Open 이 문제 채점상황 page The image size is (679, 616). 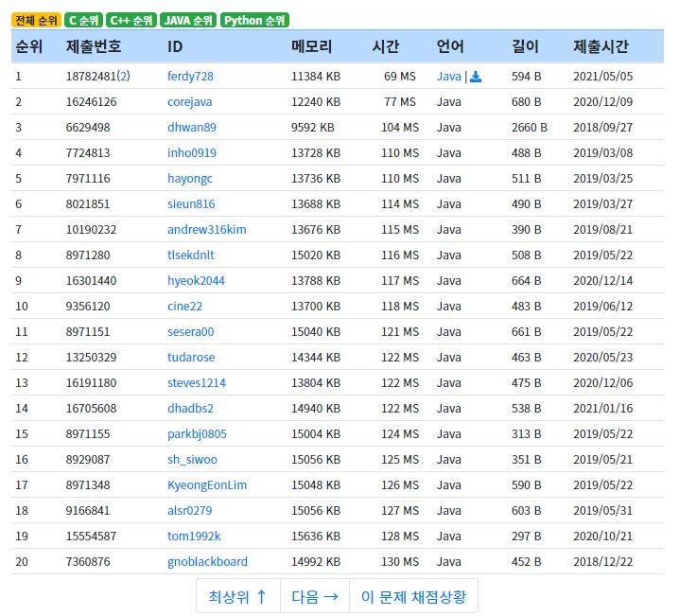pos(413,596)
